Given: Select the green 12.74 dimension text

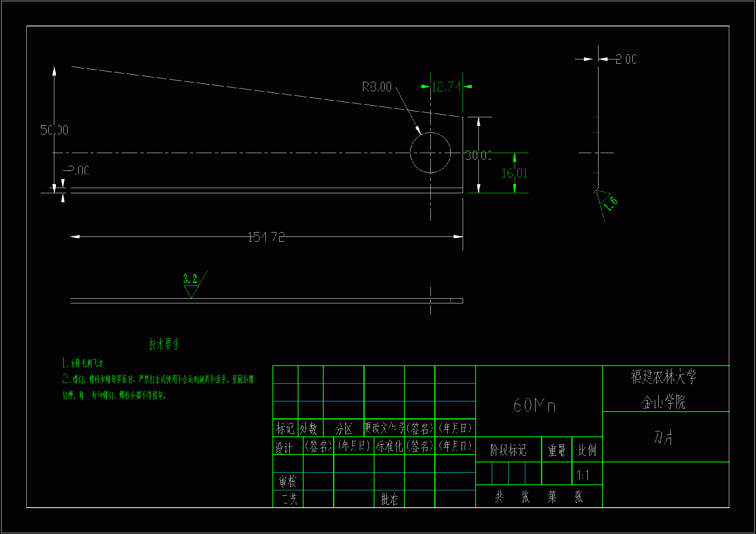Looking at the screenshot, I should click(x=446, y=87).
